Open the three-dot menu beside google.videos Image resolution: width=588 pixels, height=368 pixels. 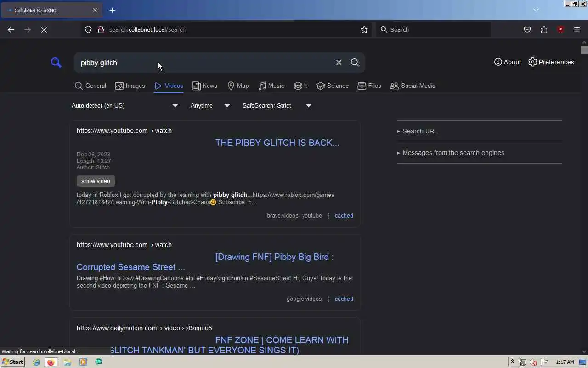point(328,299)
